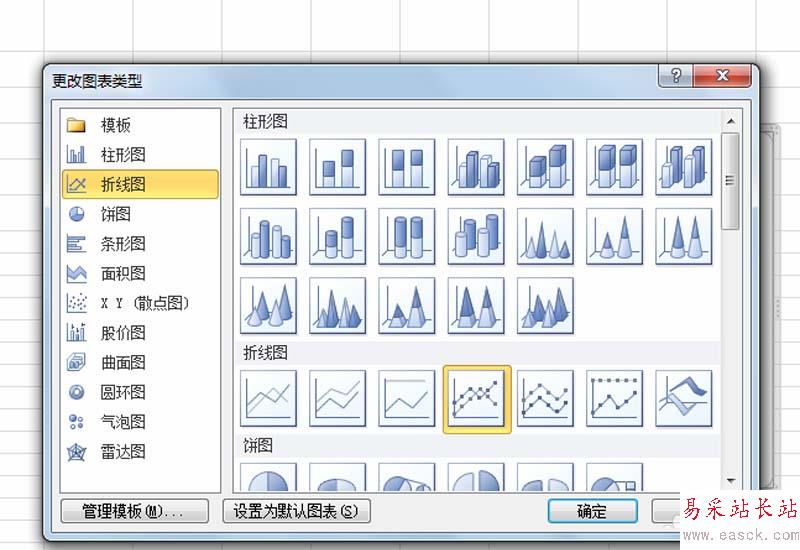Choose the clustered cone chart
The height and width of the screenshot is (550, 800).
click(x=545, y=236)
